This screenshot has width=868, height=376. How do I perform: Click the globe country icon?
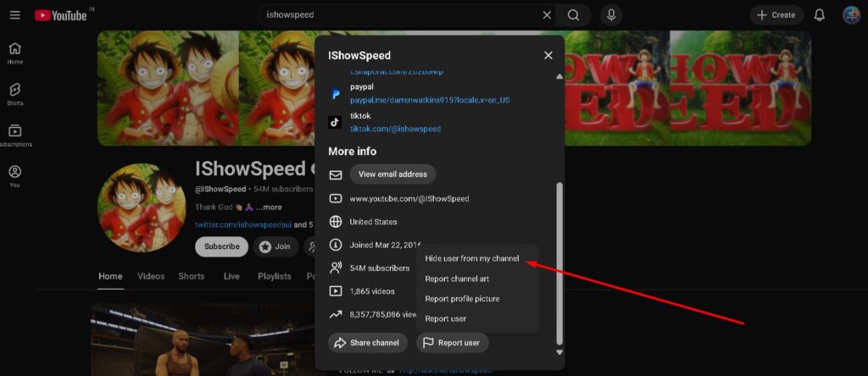[x=336, y=222]
